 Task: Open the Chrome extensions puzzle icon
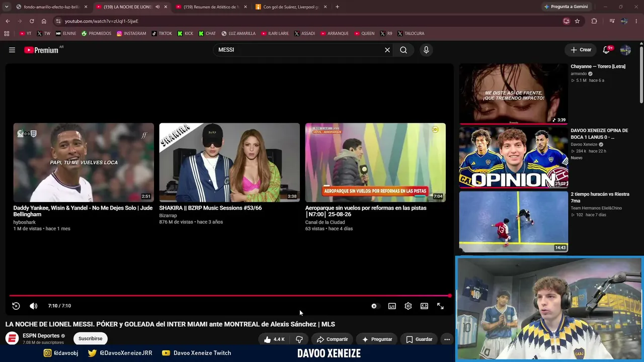594,21
